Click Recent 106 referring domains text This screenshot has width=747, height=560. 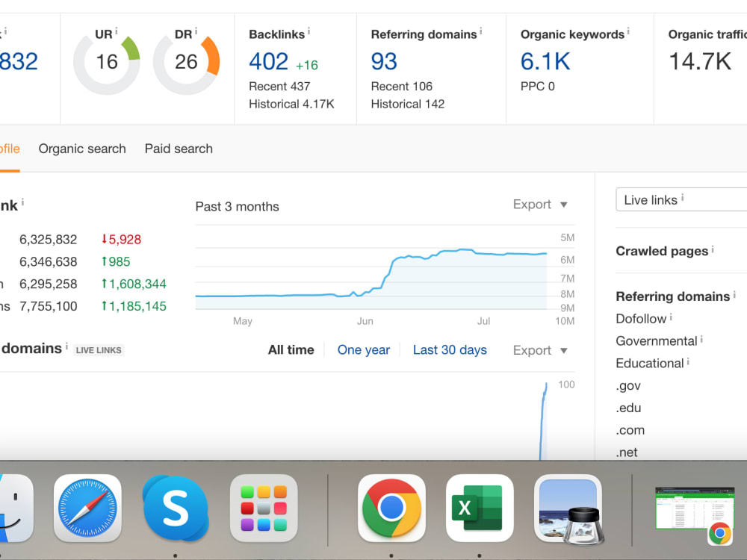point(402,86)
